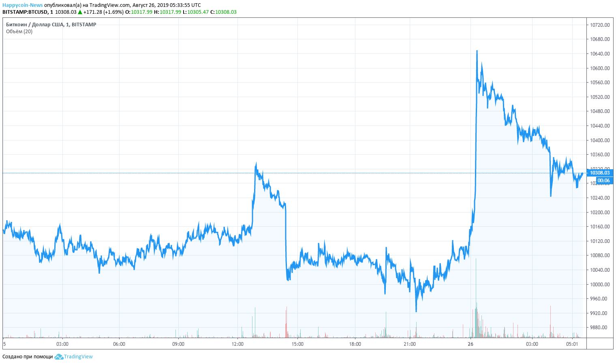Click the current price label 10308.03 on axis

(600, 173)
